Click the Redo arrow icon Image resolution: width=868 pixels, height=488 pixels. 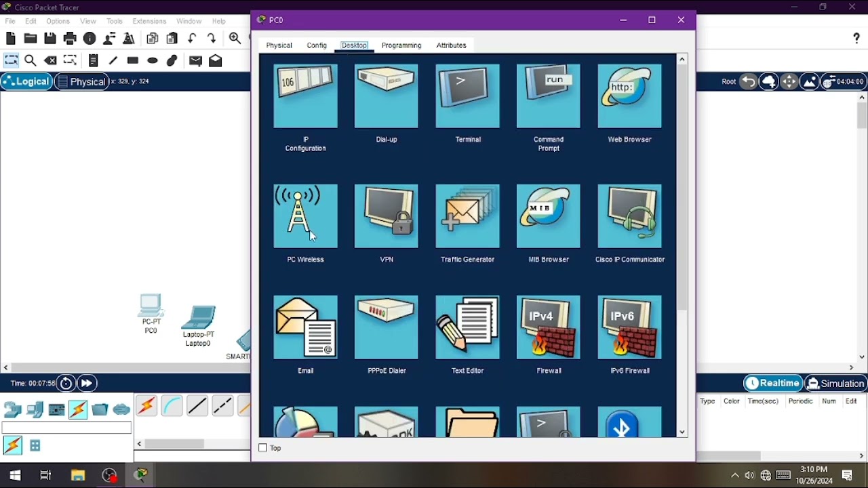coord(212,39)
